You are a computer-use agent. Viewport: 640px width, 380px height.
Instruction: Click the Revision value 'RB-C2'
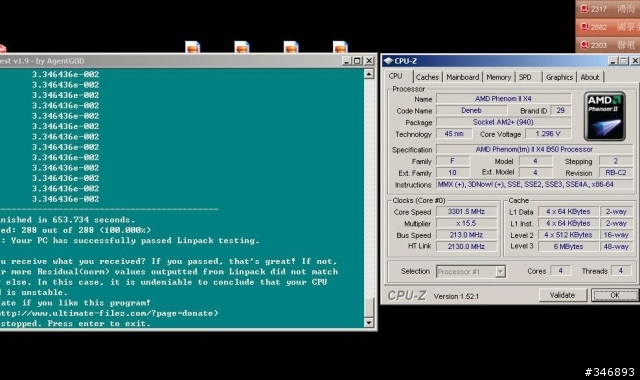[x=616, y=173]
